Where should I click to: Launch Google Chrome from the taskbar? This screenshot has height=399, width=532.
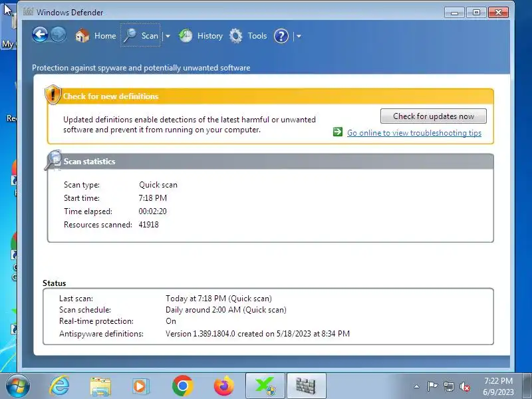coord(182,386)
